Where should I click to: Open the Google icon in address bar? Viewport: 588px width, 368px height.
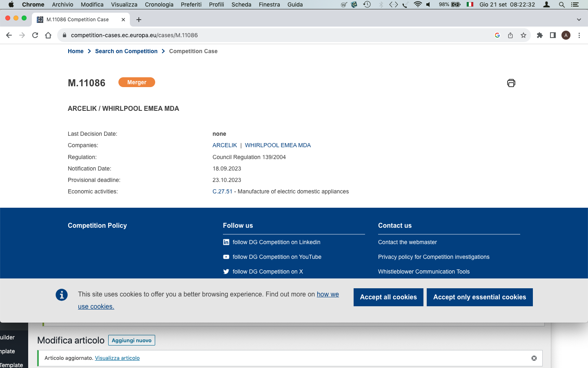click(497, 35)
